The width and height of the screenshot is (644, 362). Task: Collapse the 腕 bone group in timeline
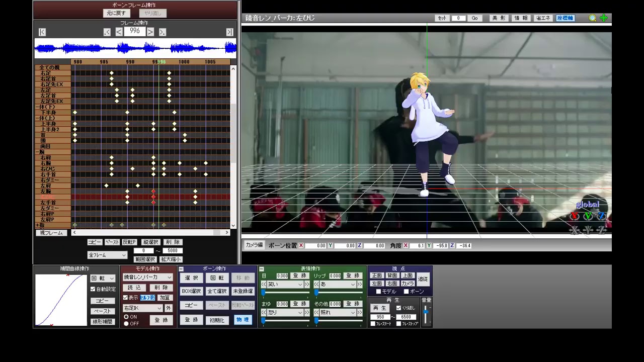pyautogui.click(x=38, y=152)
